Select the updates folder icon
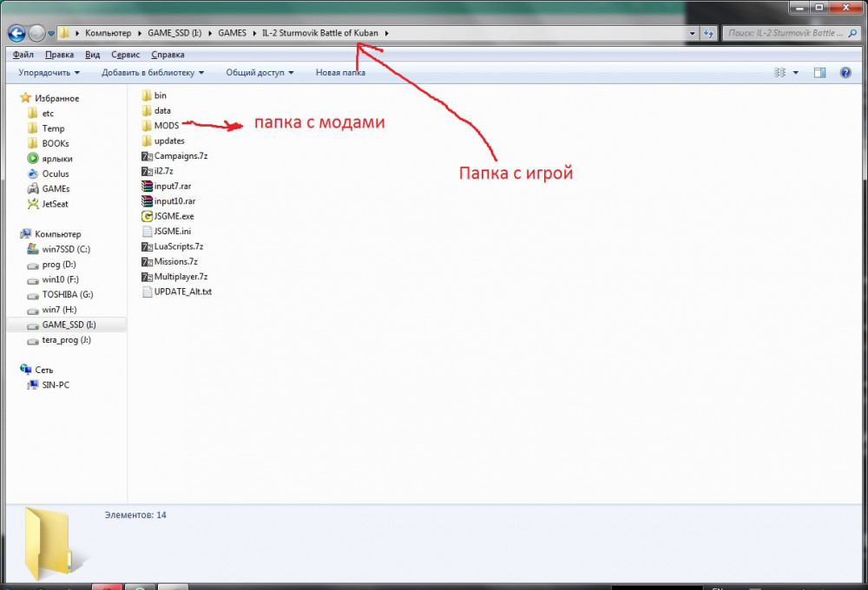The height and width of the screenshot is (590, 868). 147,141
